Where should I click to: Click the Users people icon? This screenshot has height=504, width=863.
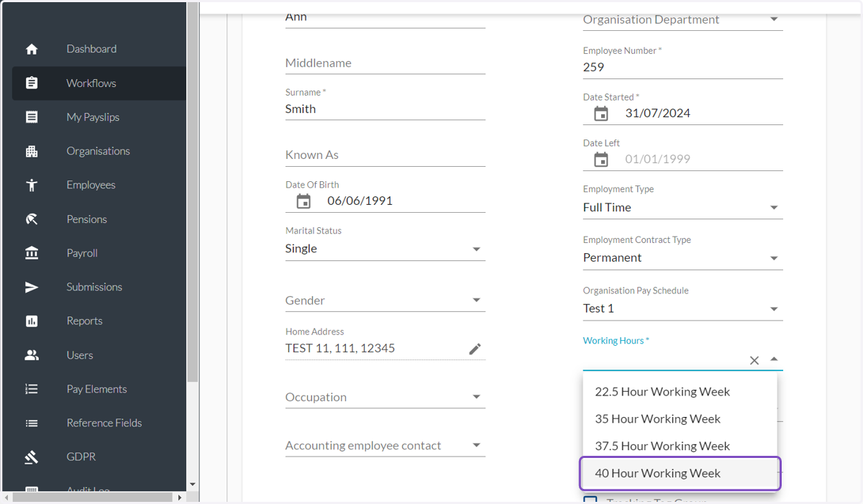coord(32,355)
